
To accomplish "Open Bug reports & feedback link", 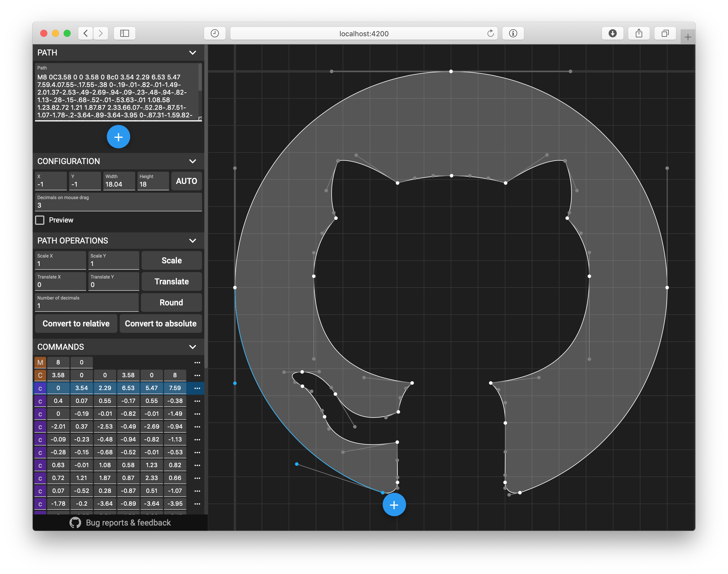I will point(128,523).
